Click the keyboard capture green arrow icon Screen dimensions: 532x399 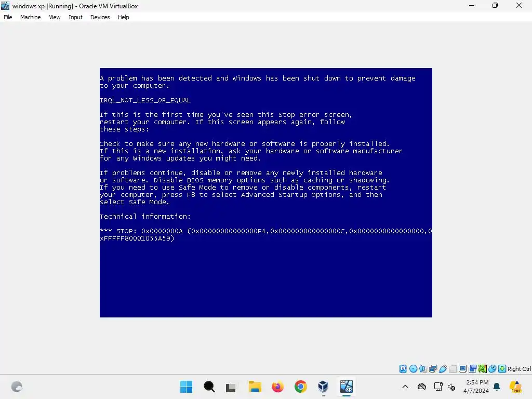(x=502, y=368)
